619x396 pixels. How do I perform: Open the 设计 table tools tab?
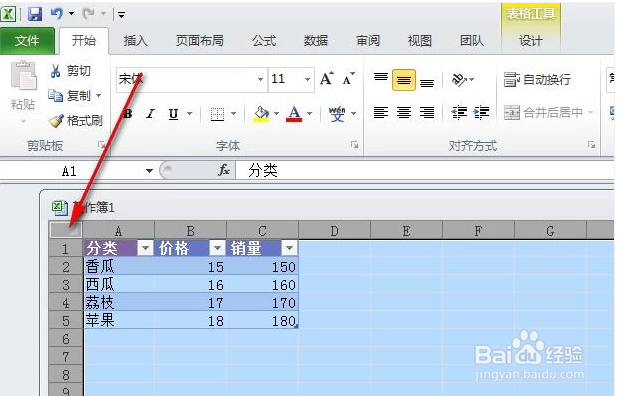click(531, 40)
